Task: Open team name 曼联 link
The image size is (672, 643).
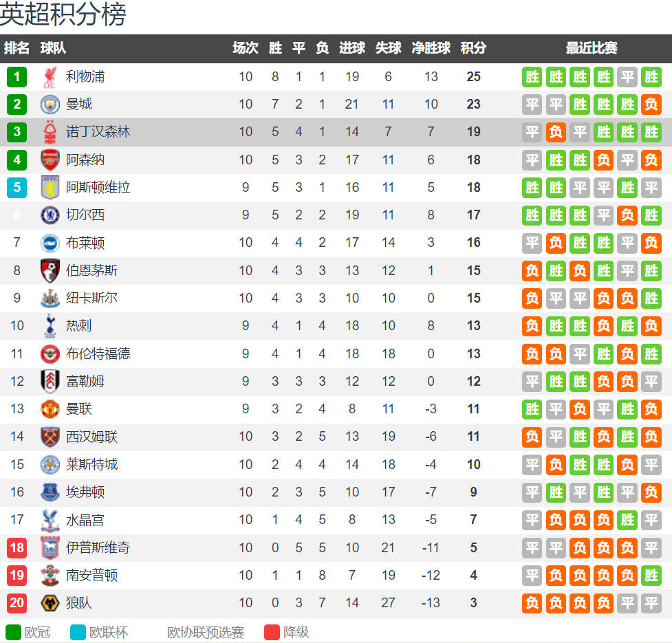Action: (79, 408)
